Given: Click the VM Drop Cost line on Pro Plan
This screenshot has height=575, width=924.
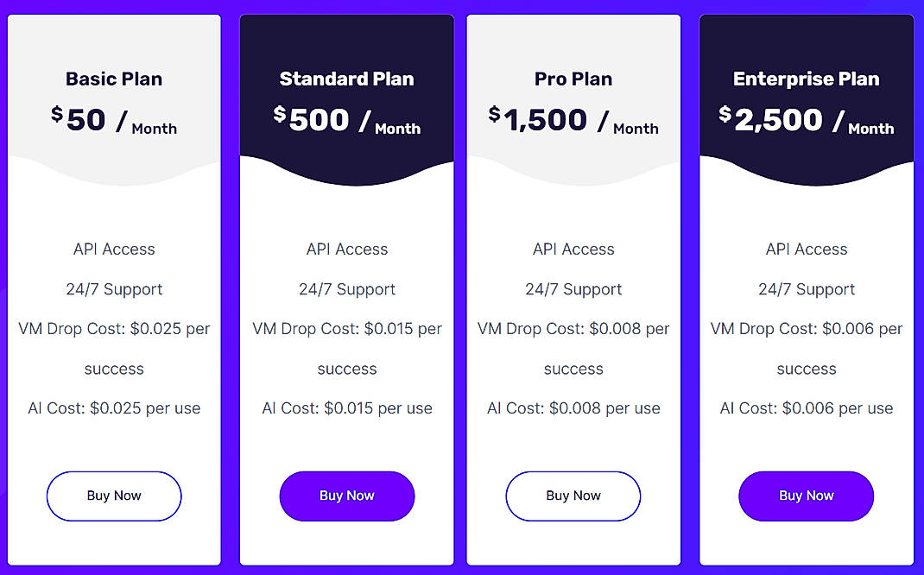Looking at the screenshot, I should [x=573, y=329].
